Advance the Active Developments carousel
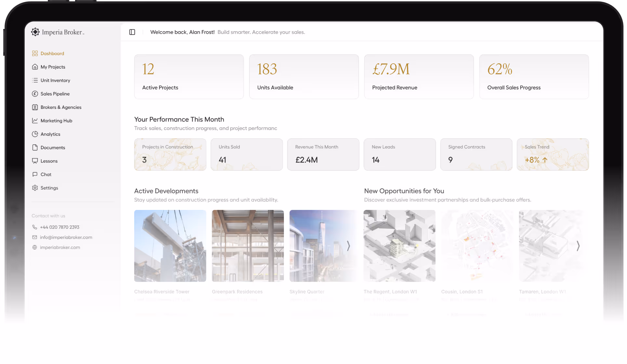The height and width of the screenshot is (364, 627). pos(348,246)
